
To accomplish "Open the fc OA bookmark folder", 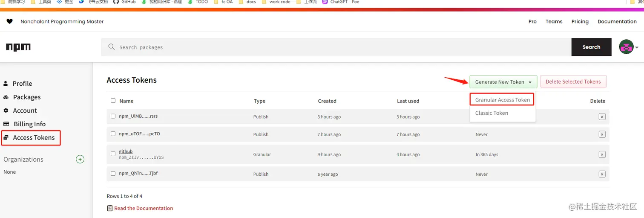I will (223, 2).
